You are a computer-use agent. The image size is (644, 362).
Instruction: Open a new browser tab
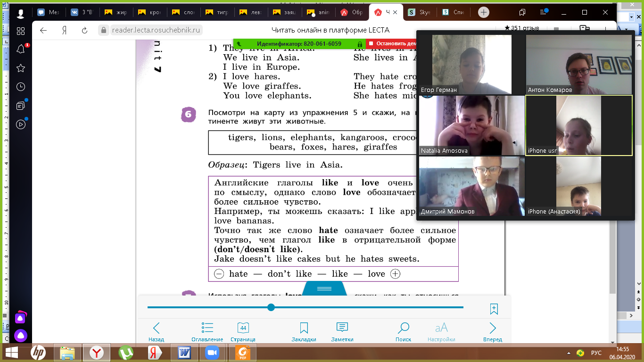point(483,13)
